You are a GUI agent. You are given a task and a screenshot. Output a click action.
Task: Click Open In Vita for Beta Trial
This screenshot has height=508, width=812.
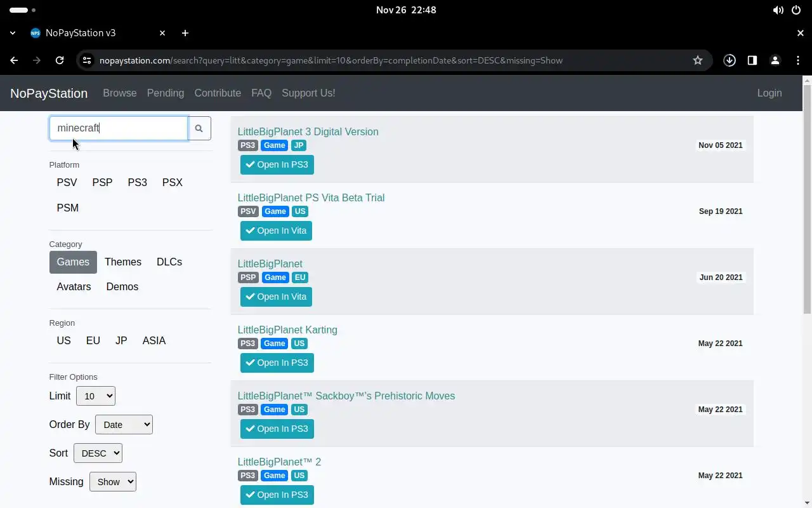[x=276, y=231]
